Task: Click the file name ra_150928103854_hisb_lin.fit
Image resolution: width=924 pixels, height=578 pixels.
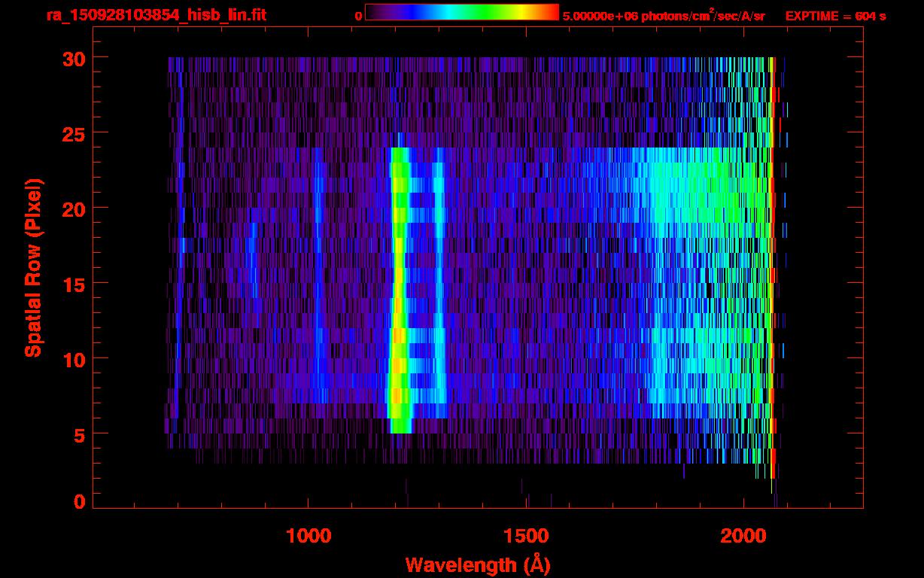Action: tap(155, 15)
